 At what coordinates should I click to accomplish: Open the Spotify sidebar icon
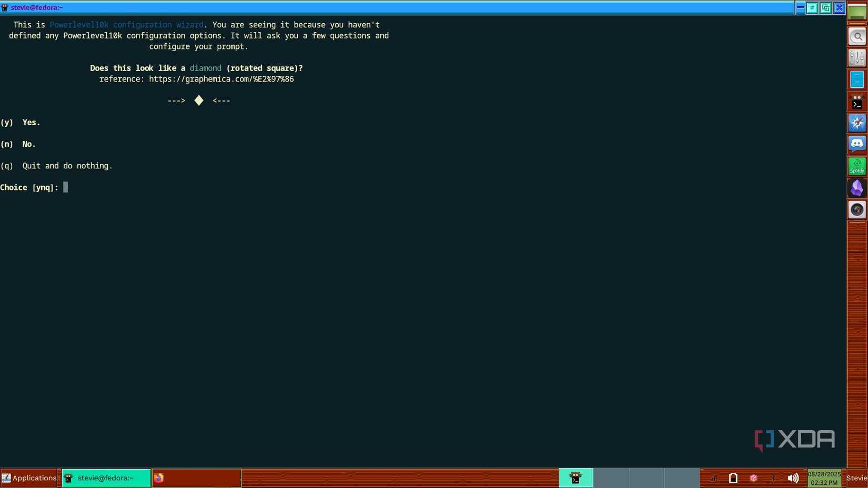click(x=856, y=166)
